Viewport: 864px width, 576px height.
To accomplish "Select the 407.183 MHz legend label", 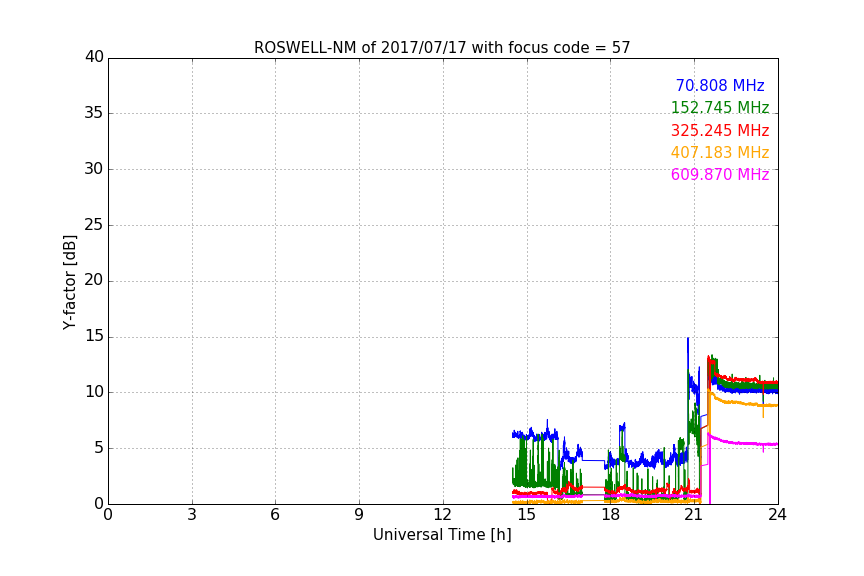I will coord(720,152).
